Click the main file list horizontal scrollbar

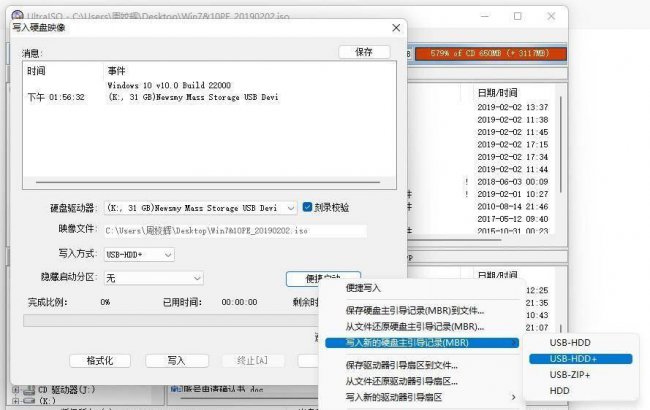click(x=455, y=239)
